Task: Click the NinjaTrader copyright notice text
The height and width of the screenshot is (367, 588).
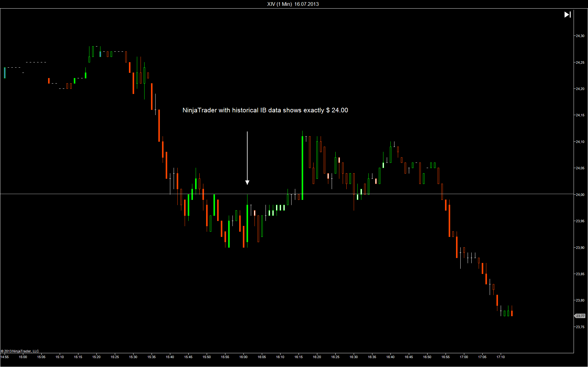Action: click(x=20, y=351)
